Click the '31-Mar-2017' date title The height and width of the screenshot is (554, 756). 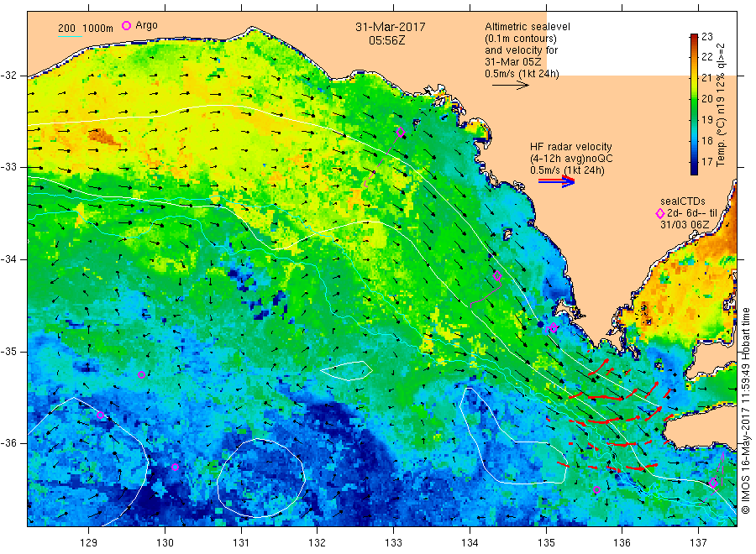click(391, 27)
